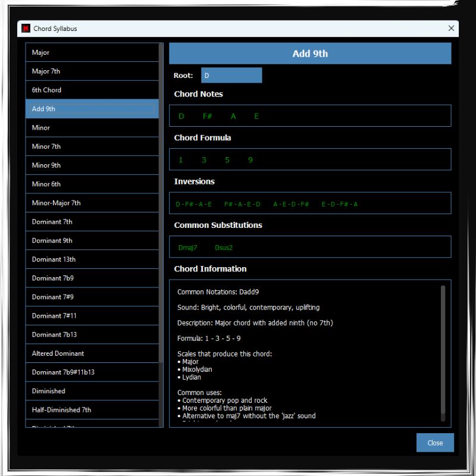This screenshot has height=476, width=476.
Task: Click the app icon in title bar
Action: [x=26, y=29]
